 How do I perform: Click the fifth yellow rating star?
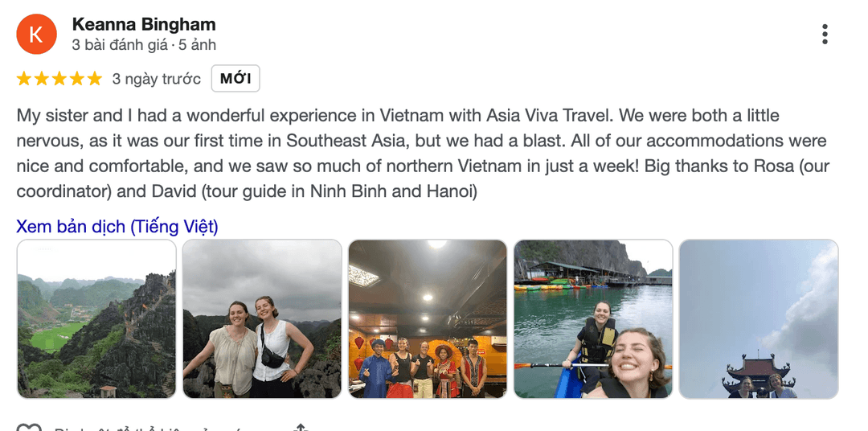click(x=95, y=79)
